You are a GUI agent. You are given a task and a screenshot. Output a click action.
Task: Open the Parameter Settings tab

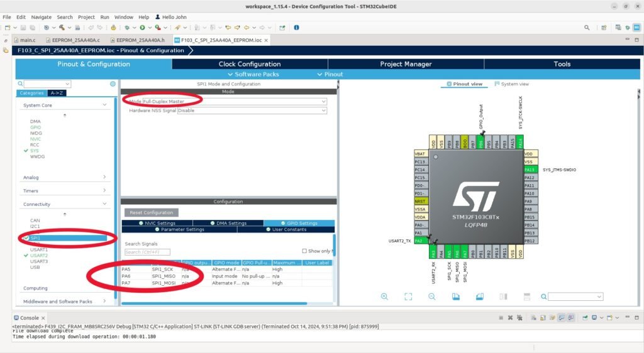point(179,229)
